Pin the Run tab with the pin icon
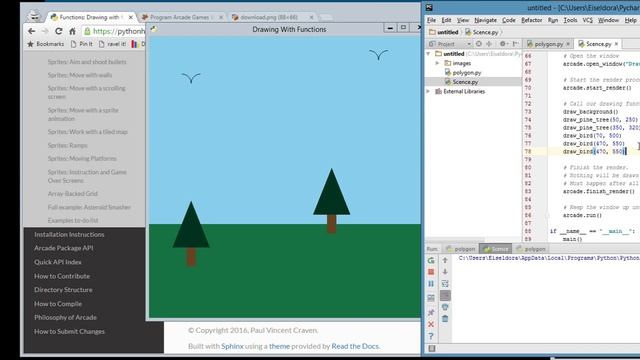Screen dimensions: 640x360 431,313
